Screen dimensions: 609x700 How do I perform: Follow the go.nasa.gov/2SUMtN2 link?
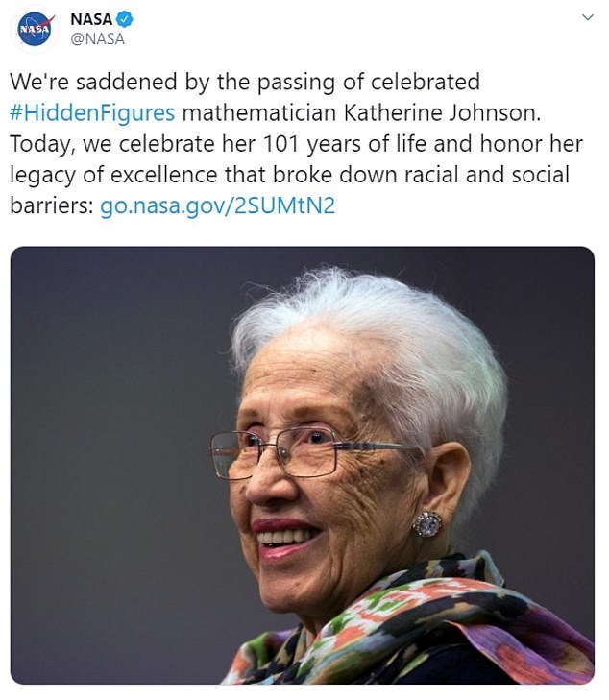point(217,206)
